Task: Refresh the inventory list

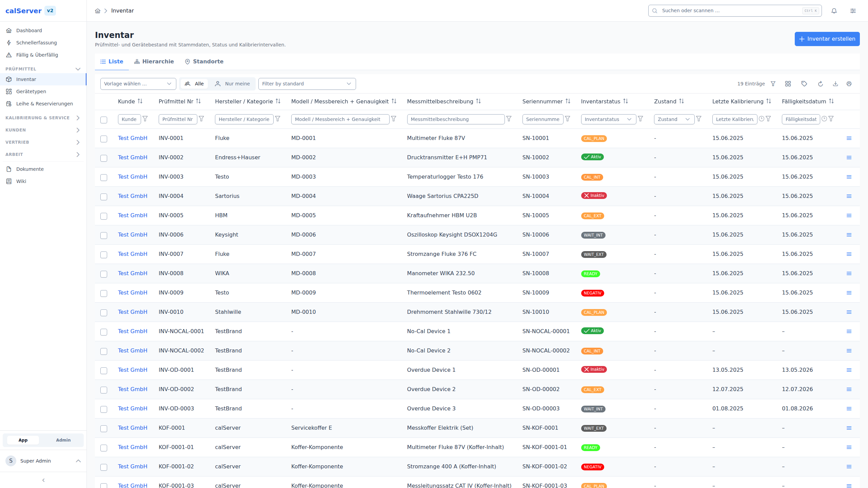Action: pos(821,84)
